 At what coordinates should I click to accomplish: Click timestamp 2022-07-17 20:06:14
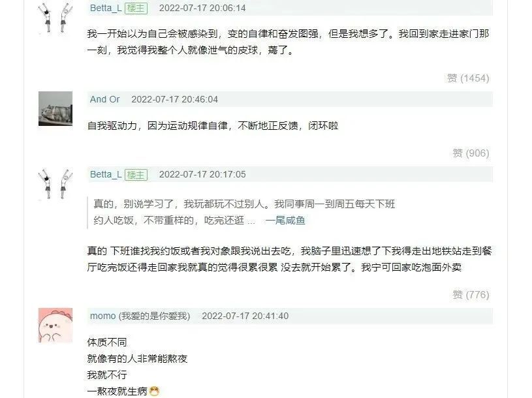click(x=202, y=8)
